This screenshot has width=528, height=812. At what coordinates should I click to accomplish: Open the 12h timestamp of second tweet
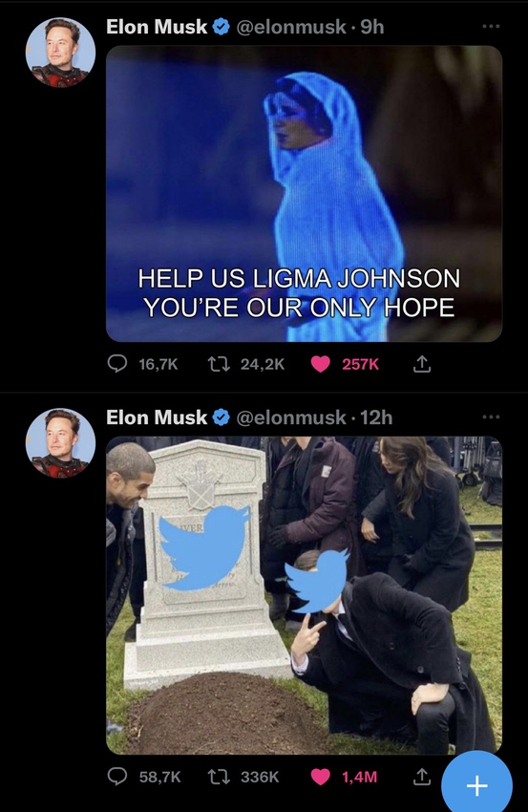[376, 417]
